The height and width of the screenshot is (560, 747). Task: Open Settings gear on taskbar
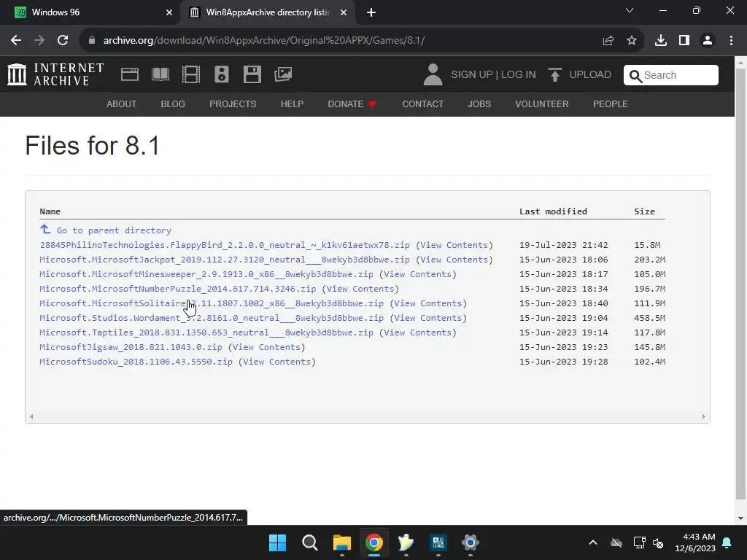point(471,542)
